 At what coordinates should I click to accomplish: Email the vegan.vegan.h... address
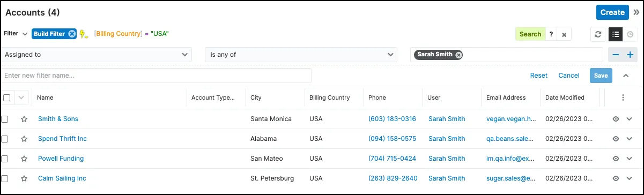511,119
